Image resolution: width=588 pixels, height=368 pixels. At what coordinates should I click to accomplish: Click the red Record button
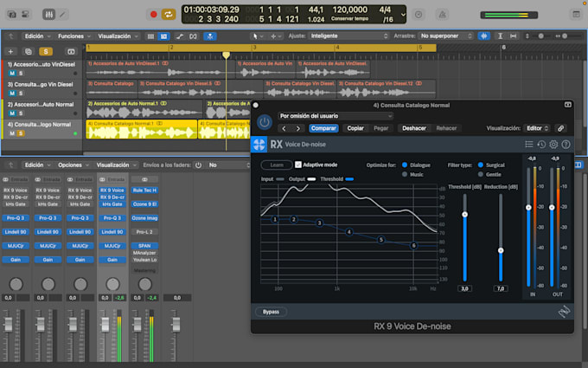[153, 14]
